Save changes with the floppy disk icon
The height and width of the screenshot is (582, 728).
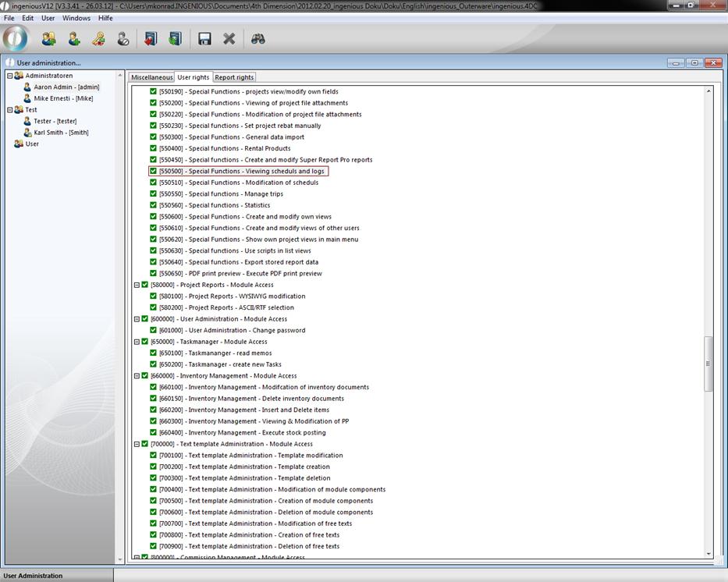[205, 38]
